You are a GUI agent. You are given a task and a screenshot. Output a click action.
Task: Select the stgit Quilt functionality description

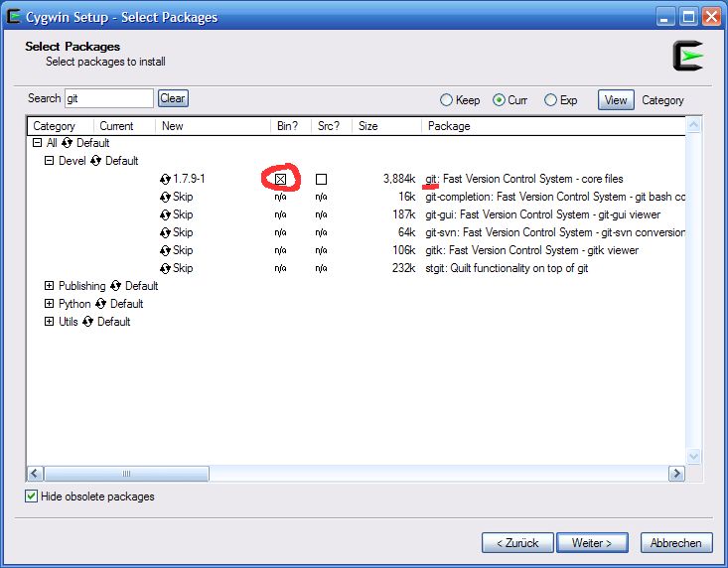point(507,268)
